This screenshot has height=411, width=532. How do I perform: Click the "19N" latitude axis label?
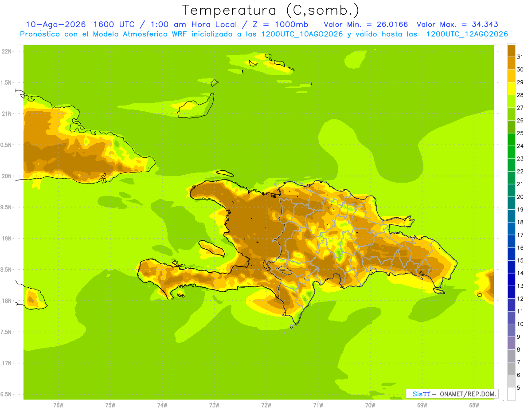tap(7, 239)
